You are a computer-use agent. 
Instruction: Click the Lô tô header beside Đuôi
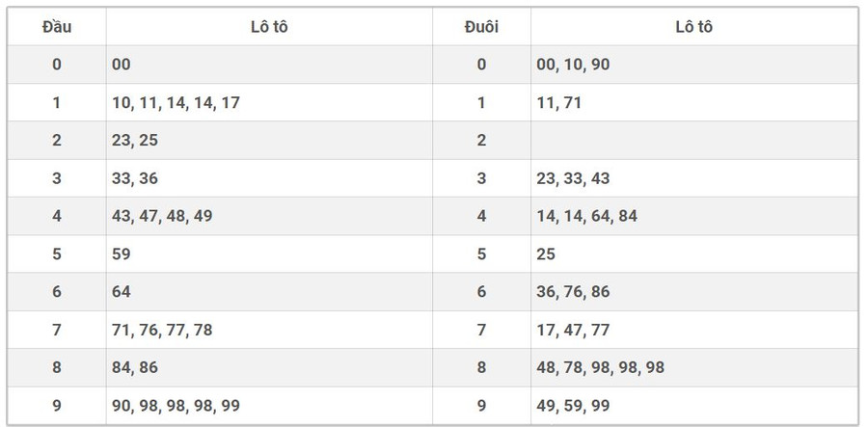(x=693, y=27)
